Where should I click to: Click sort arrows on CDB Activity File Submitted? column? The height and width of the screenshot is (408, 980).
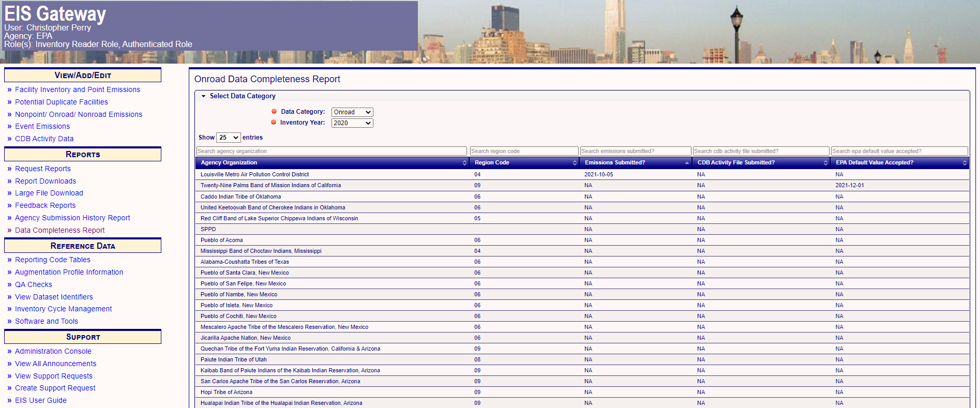tap(825, 163)
